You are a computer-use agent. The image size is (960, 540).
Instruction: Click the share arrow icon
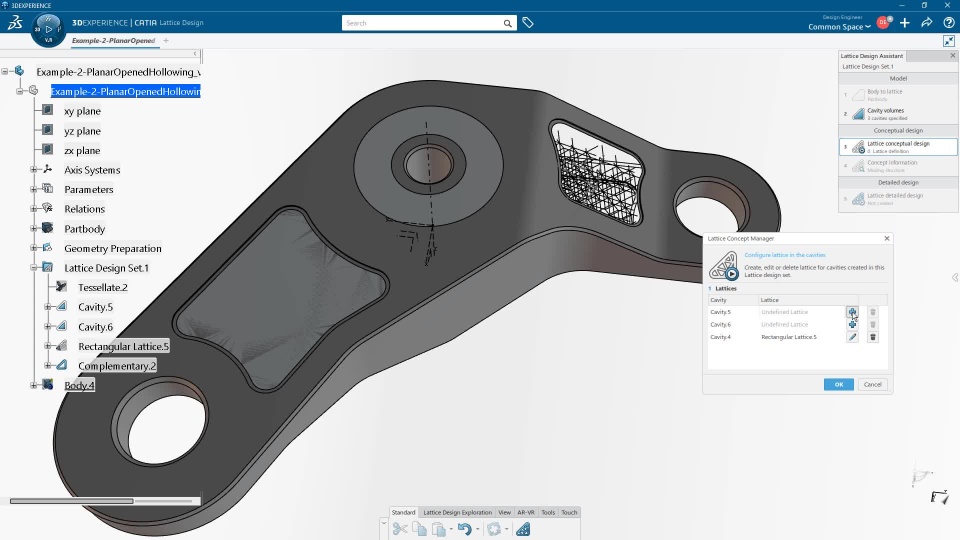pyautogui.click(x=927, y=23)
